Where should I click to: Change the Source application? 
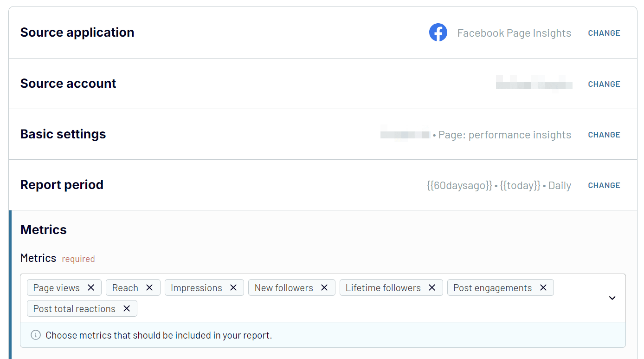pos(604,33)
